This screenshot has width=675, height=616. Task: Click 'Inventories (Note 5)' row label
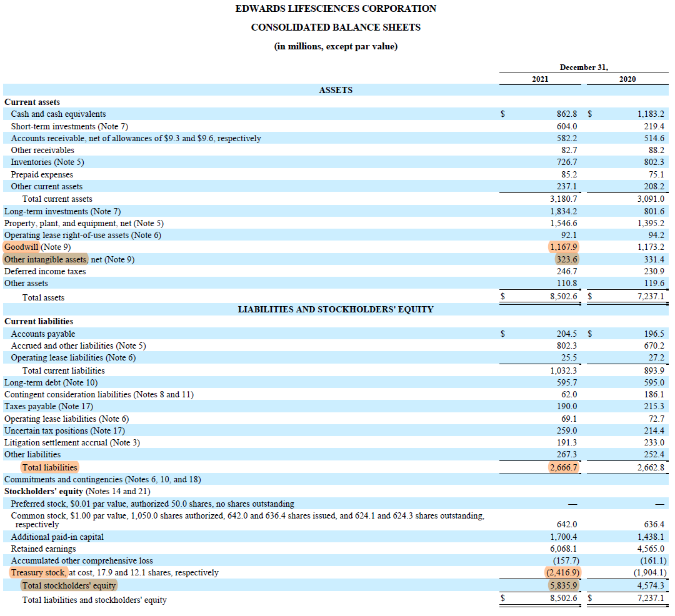point(47,162)
